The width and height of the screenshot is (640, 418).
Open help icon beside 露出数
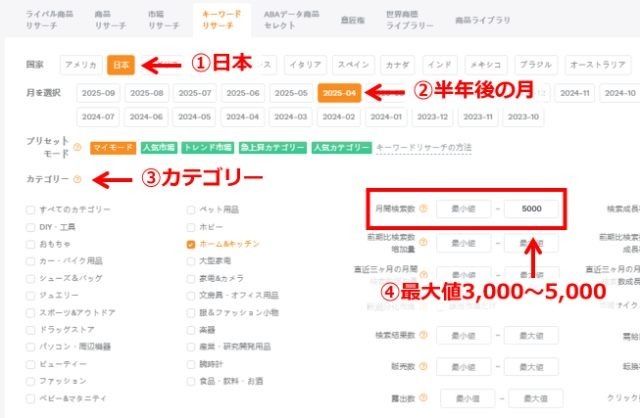click(x=423, y=398)
